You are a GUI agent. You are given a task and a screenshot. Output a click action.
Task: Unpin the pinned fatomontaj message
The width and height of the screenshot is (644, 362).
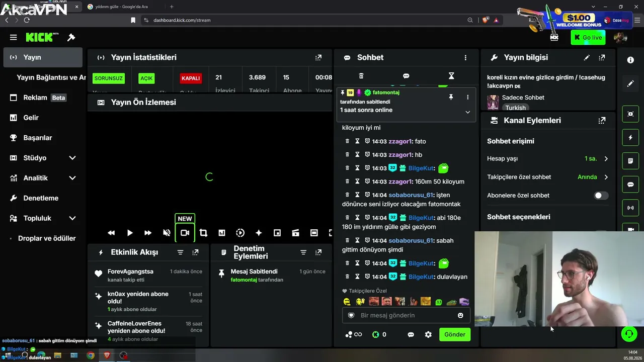[451, 97]
